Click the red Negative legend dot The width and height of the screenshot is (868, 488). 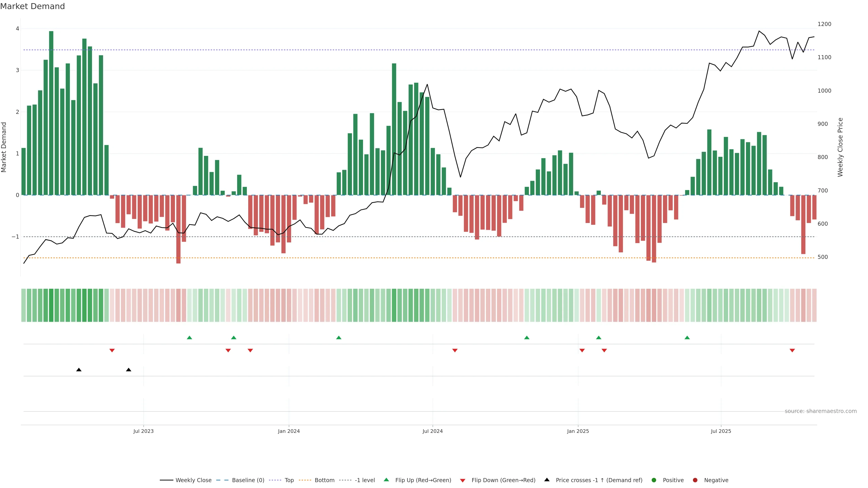[x=695, y=480]
